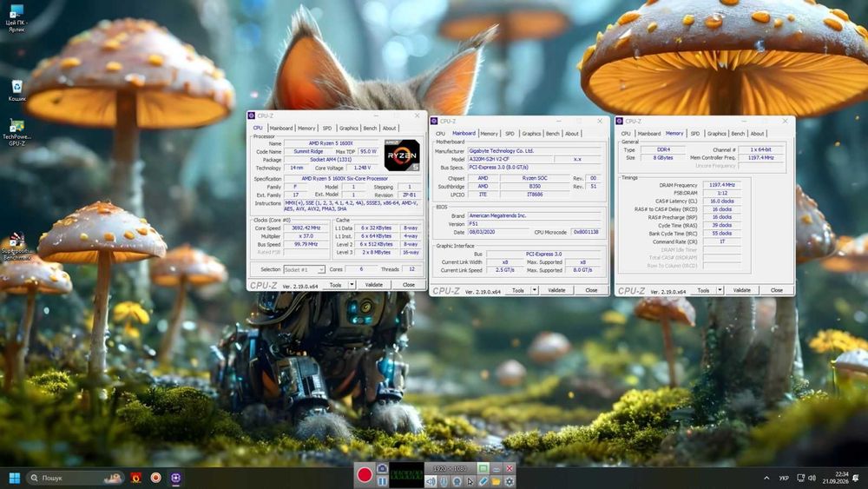Image resolution: width=868 pixels, height=489 pixels.
Task: Toggle system sound recording speaker icon in recorder
Action: click(431, 481)
